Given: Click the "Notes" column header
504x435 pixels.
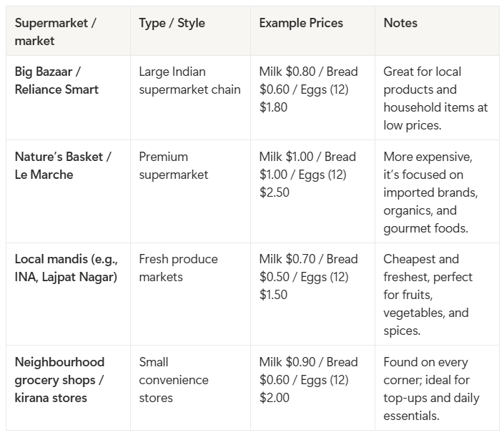Looking at the screenshot, I should [400, 23].
